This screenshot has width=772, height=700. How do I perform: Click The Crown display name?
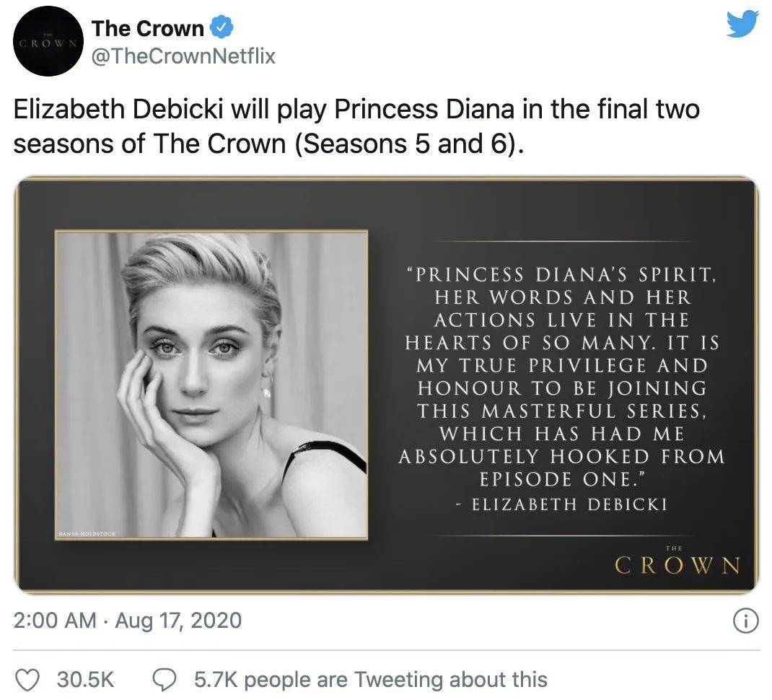pos(147,28)
